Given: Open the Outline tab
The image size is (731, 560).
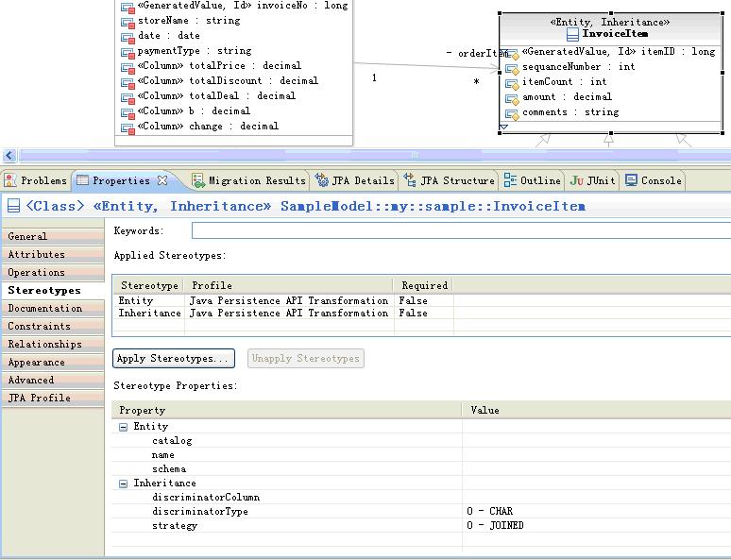Looking at the screenshot, I should pyautogui.click(x=533, y=180).
